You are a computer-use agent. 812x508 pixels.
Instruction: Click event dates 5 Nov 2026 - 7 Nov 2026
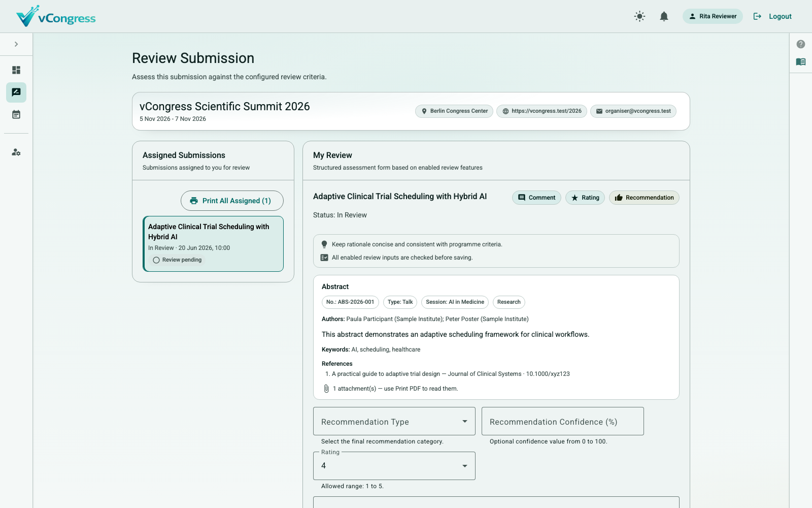[173, 119]
